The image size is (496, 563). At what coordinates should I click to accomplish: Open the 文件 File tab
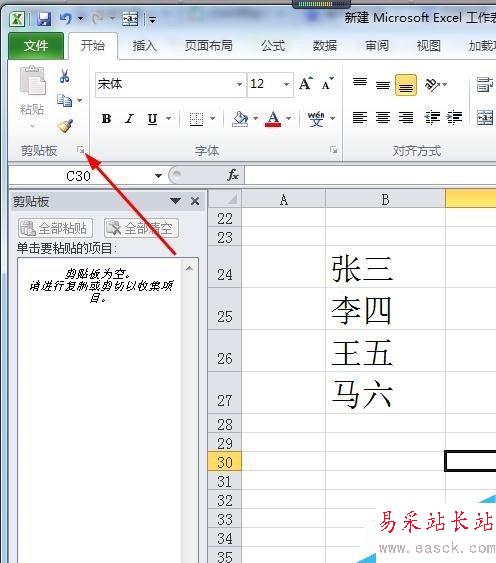[x=36, y=46]
